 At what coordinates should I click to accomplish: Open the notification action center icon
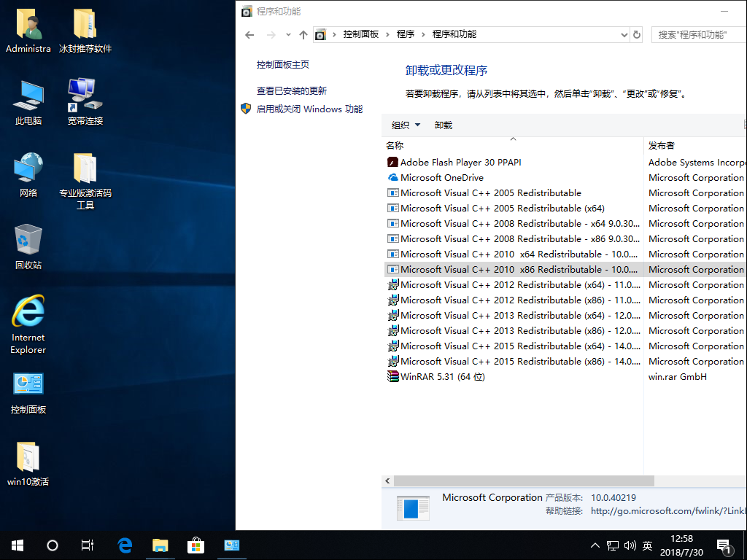(x=724, y=547)
